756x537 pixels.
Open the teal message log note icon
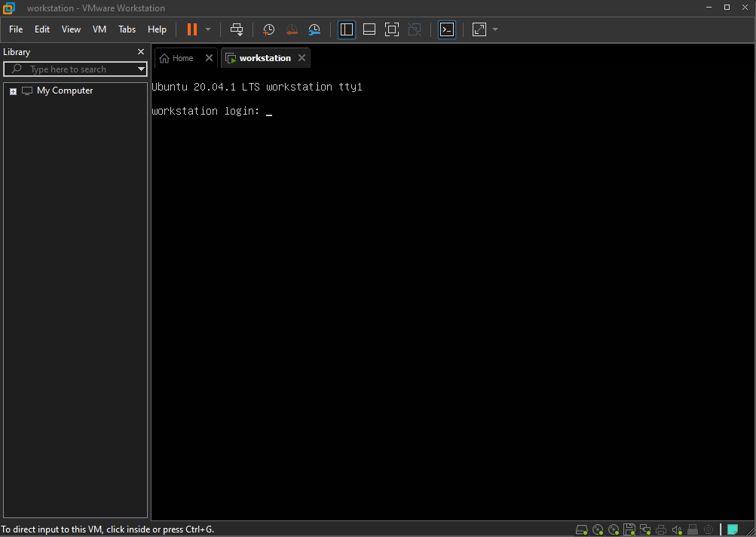(733, 529)
